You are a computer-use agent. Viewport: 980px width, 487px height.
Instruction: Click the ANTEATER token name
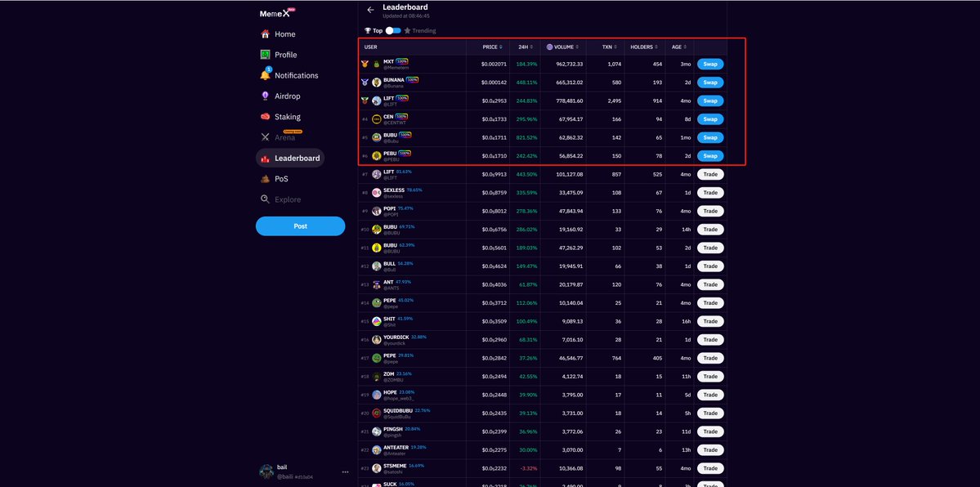pos(396,448)
